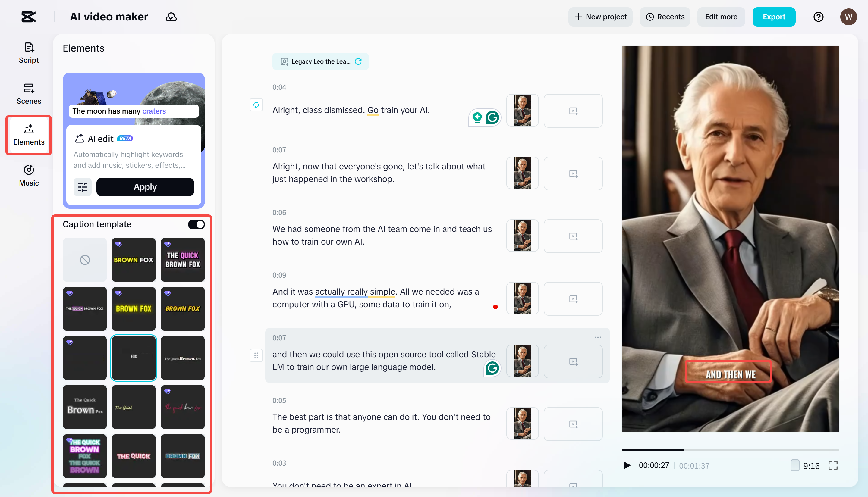Click the add media icon for 0:07 workshop scene
868x497 pixels.
coord(573,173)
